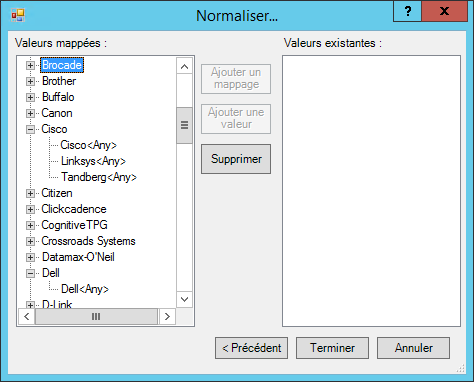
Task: Collapse the Dell tree node
Action: (x=30, y=273)
